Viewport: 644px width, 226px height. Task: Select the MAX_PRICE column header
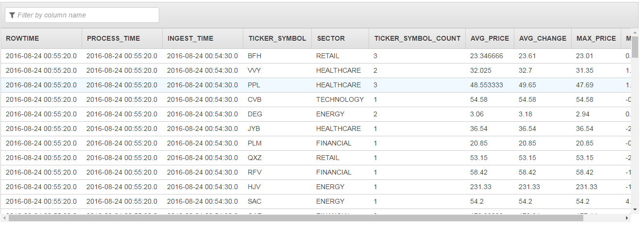(596, 38)
